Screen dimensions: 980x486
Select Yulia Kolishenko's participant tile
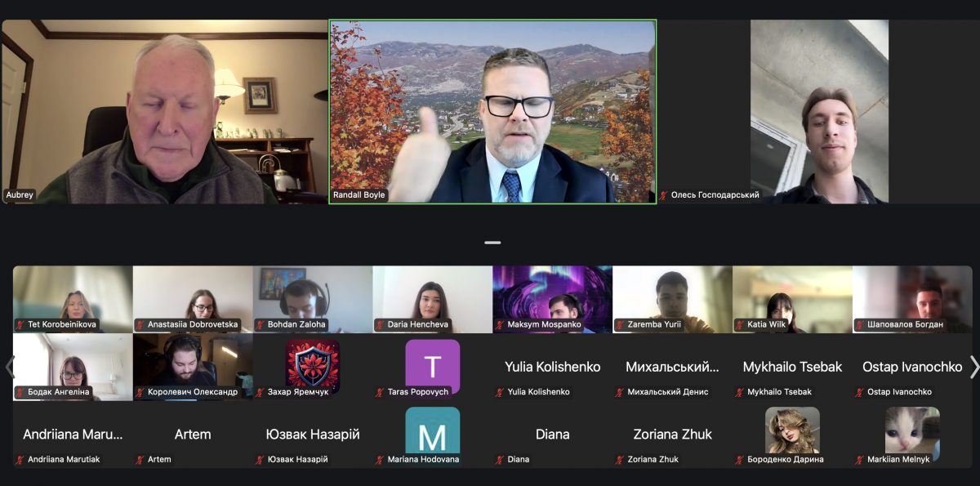(553, 367)
